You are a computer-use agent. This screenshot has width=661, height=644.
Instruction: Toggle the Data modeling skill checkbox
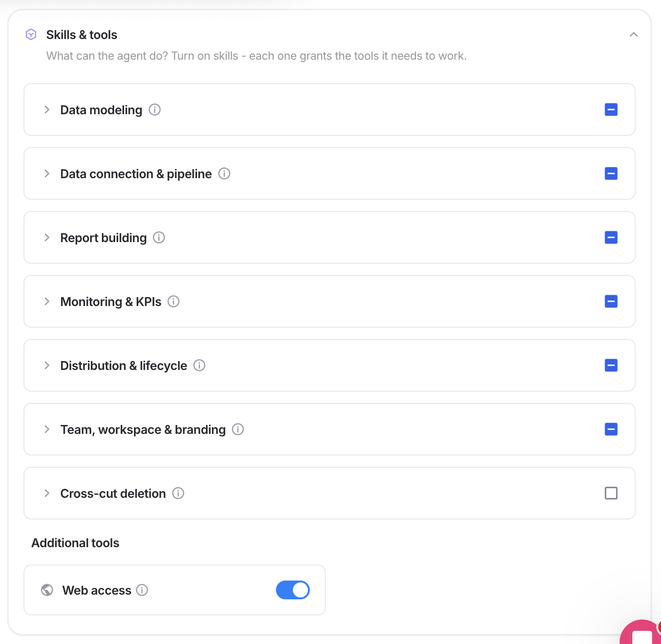[611, 110]
